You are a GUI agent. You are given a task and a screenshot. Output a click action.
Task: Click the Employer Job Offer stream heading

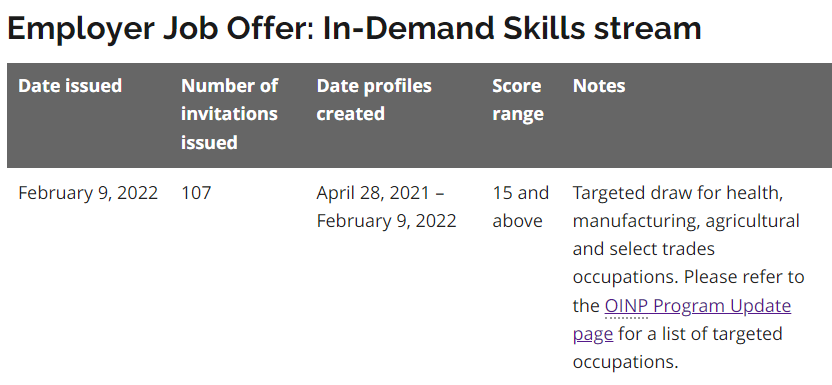[x=354, y=29]
